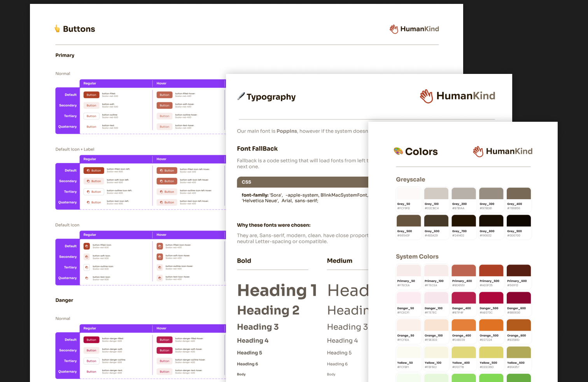The height and width of the screenshot is (382, 588).
Task: Choose the Orange_400 color swatch
Action: [464, 325]
